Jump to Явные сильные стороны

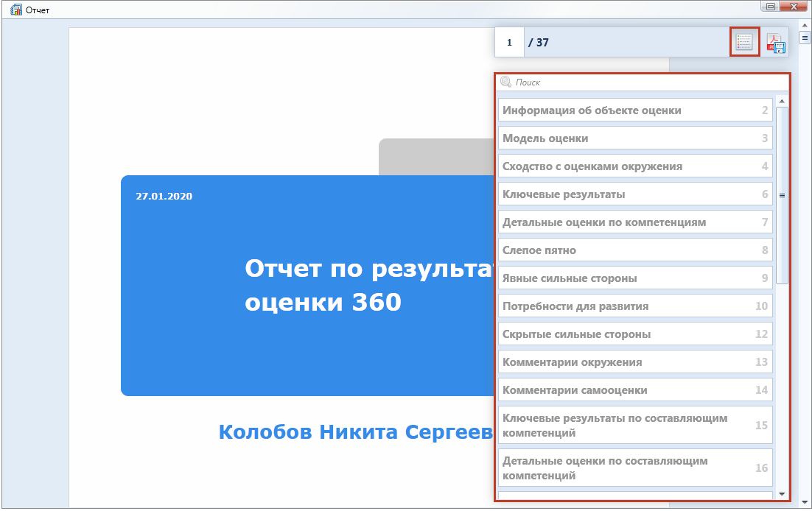click(635, 278)
